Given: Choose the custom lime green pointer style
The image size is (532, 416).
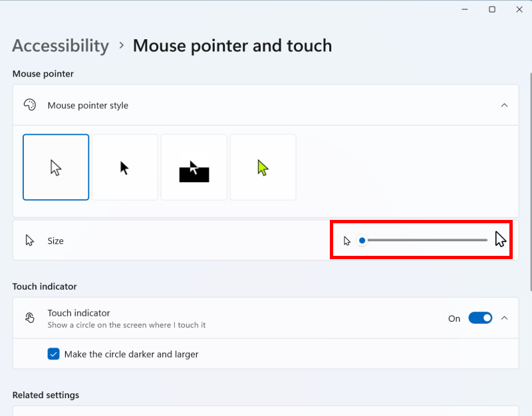Looking at the screenshot, I should [263, 167].
